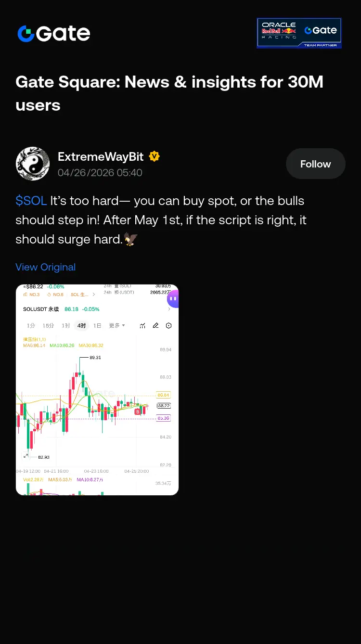This screenshot has height=644, width=361.
Task: Open the chart indicators icon
Action: tap(142, 326)
